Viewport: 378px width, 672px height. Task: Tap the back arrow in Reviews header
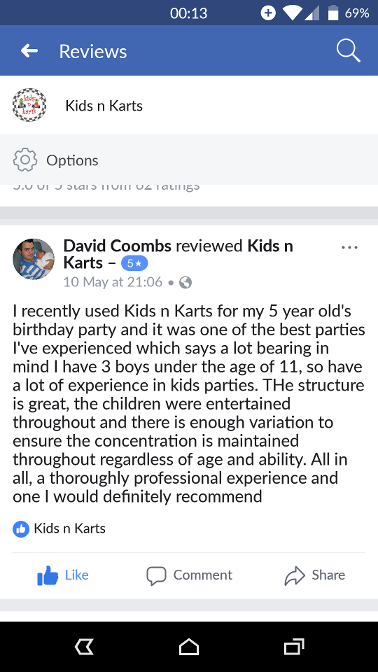tap(29, 51)
